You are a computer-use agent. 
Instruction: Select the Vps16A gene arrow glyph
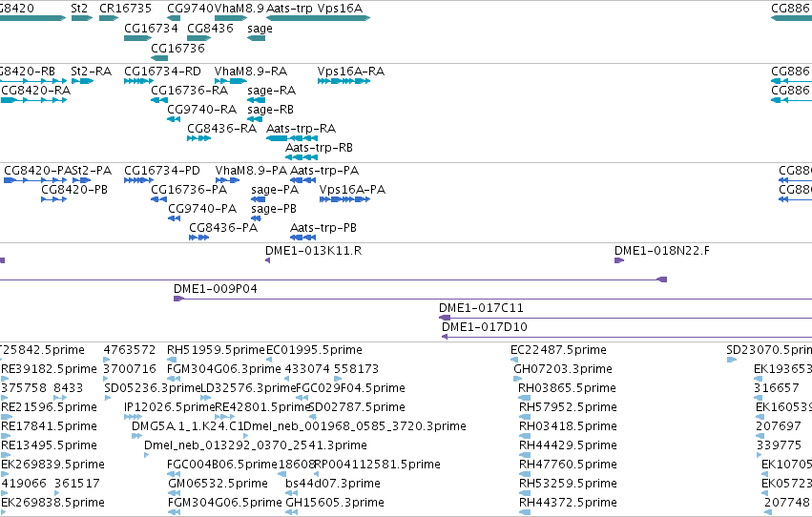pos(344,18)
